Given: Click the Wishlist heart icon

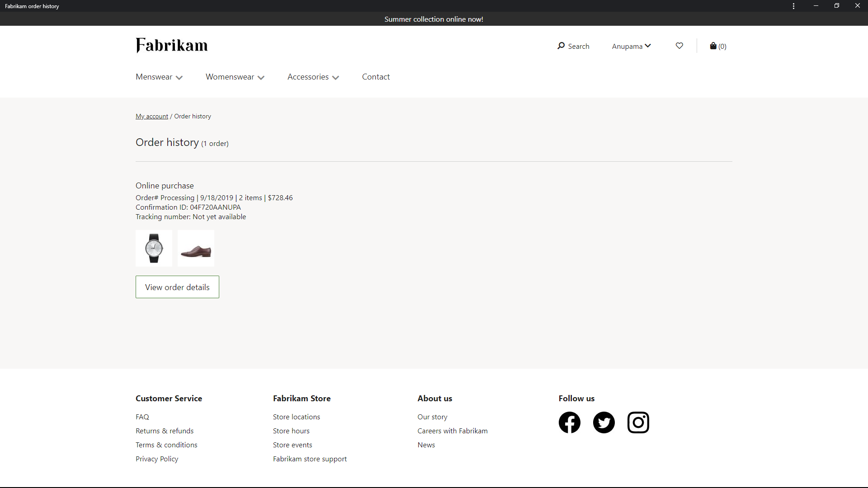Looking at the screenshot, I should pyautogui.click(x=679, y=46).
